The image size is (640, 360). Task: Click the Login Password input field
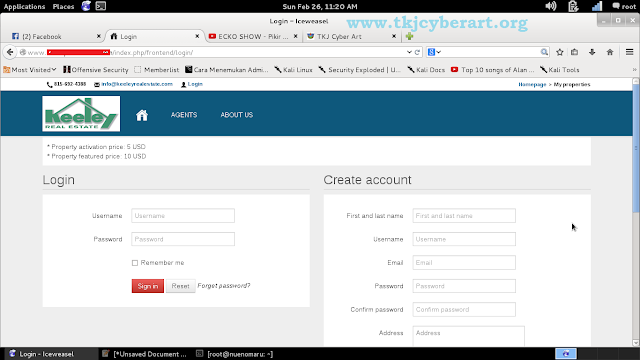coord(183,239)
